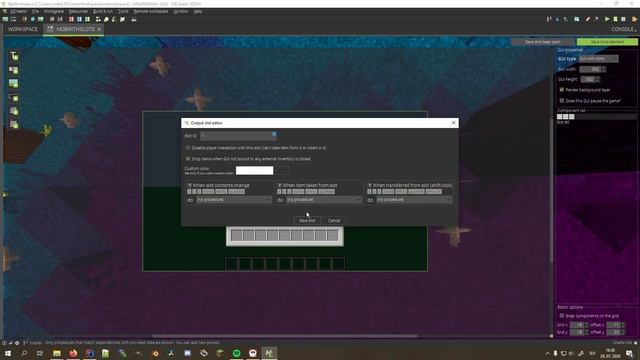Select the add text label tool
Image resolution: width=640 pixels, height=360 pixels.
click(x=14, y=56)
